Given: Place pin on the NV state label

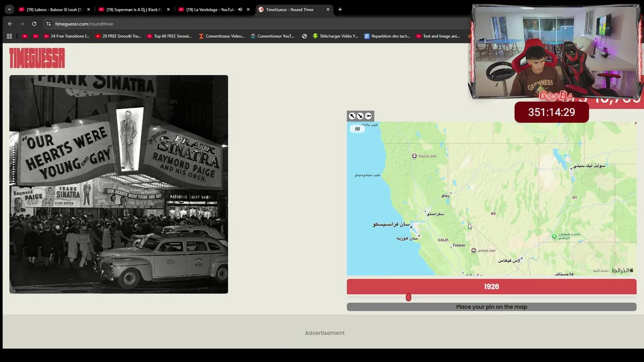Looking at the screenshot, I should point(493,214).
